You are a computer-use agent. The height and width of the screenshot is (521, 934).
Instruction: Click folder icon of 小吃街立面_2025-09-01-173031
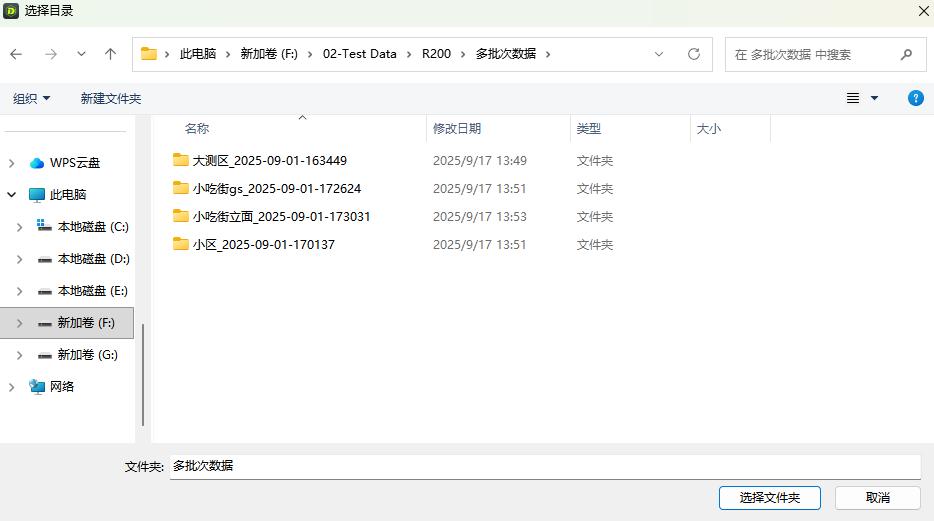180,216
